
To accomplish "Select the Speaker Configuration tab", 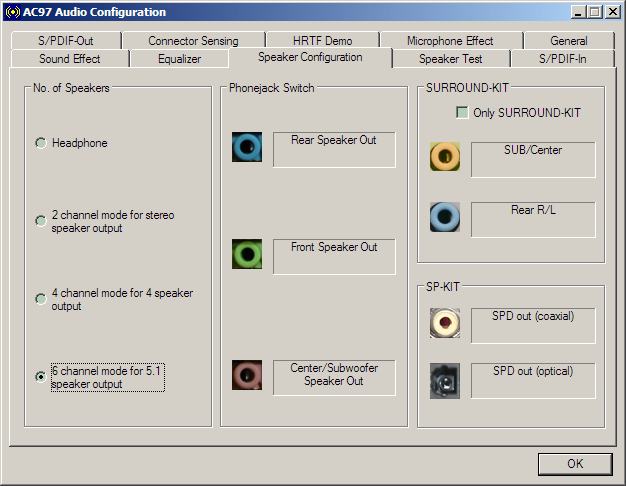I will 310,57.
